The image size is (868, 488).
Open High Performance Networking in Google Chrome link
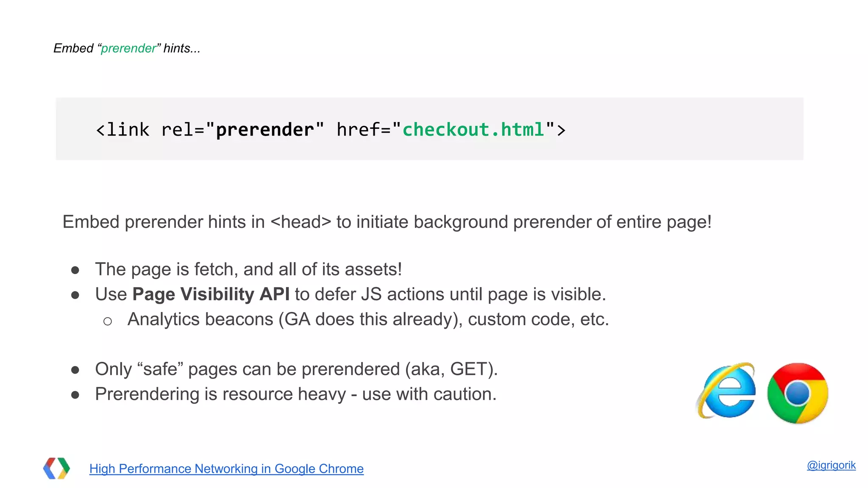(x=226, y=469)
